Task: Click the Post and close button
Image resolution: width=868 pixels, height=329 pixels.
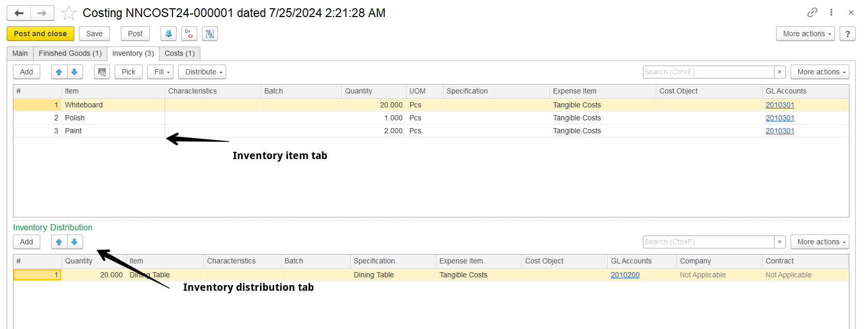Action: click(x=40, y=34)
